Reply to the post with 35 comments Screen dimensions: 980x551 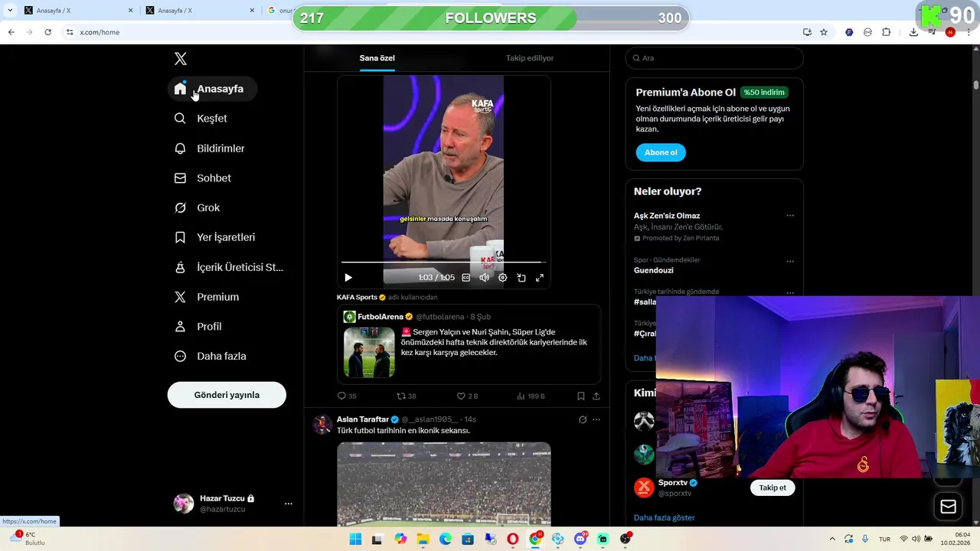(x=347, y=396)
